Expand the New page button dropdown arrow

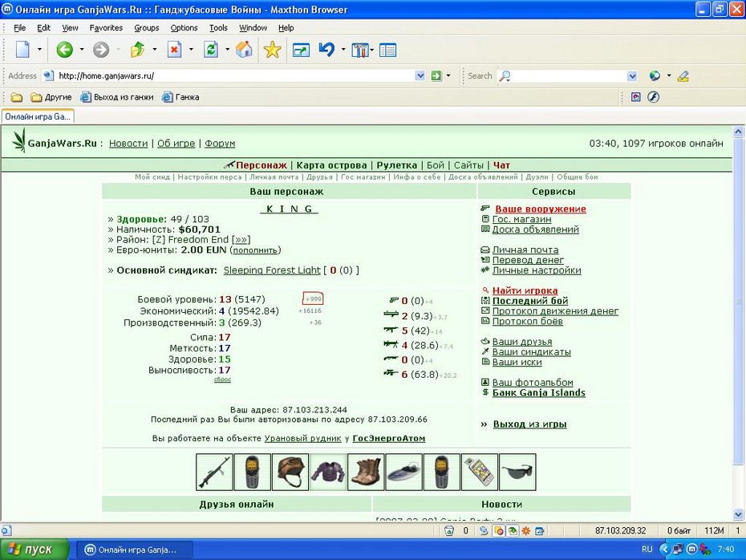pyautogui.click(x=39, y=50)
